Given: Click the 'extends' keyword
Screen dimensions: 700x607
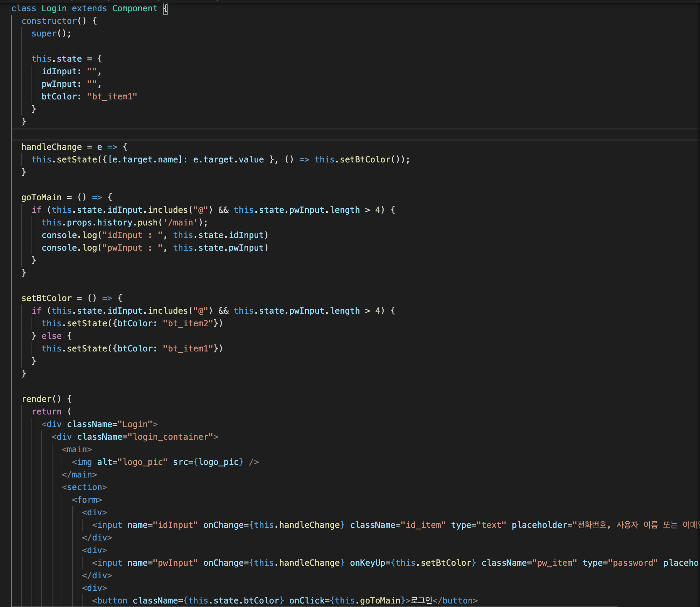Looking at the screenshot, I should click(x=89, y=8).
